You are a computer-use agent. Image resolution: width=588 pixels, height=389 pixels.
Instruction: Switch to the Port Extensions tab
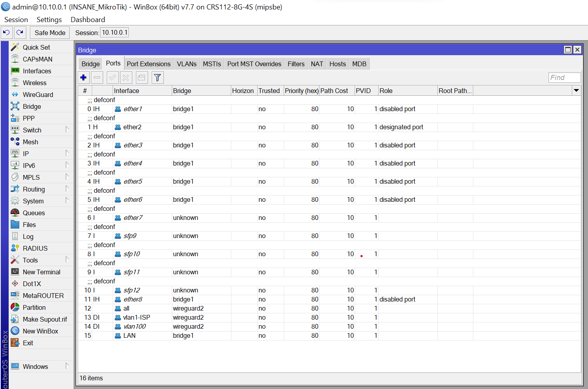tap(149, 64)
